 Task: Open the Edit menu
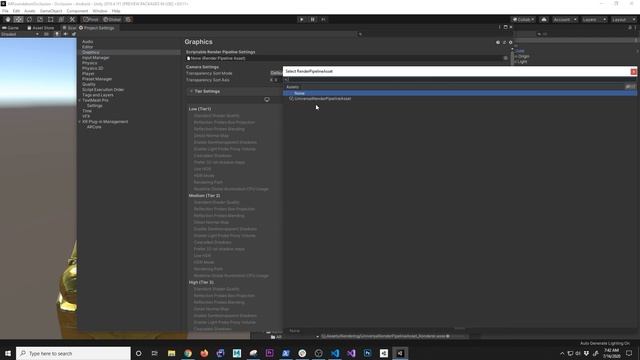click(x=16, y=11)
